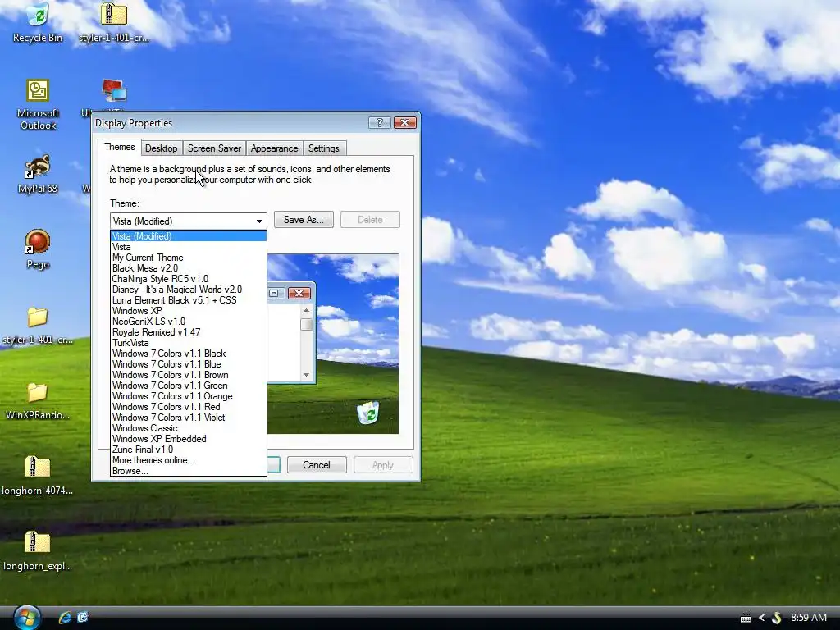Select Windows XP Embedded theme
Viewport: 840px width, 630px height.
189,439
